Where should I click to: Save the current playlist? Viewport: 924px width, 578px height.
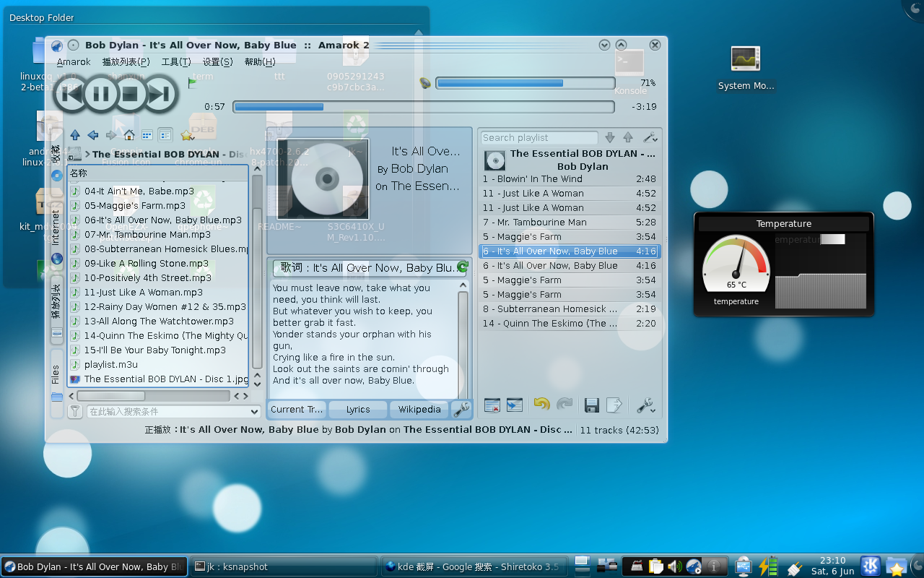coord(591,405)
